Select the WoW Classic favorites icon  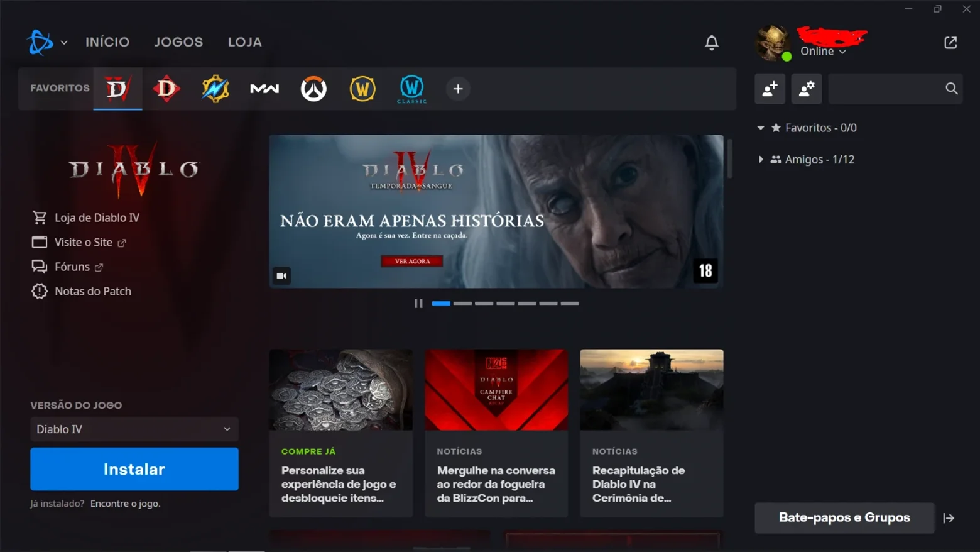coord(411,89)
